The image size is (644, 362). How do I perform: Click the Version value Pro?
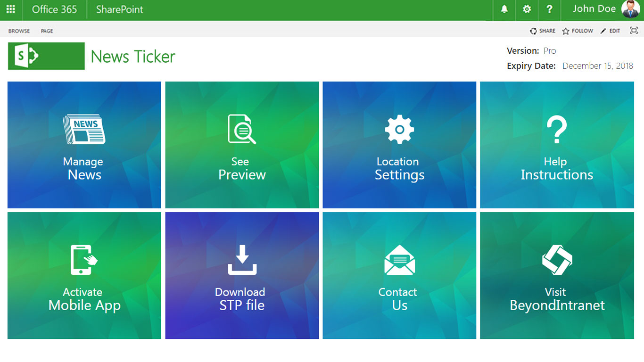pyautogui.click(x=550, y=51)
